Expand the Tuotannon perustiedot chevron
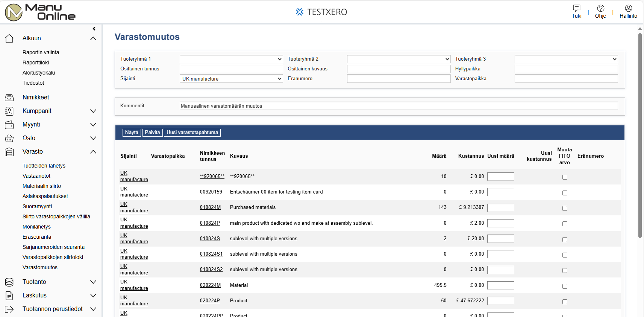 pos(93,309)
